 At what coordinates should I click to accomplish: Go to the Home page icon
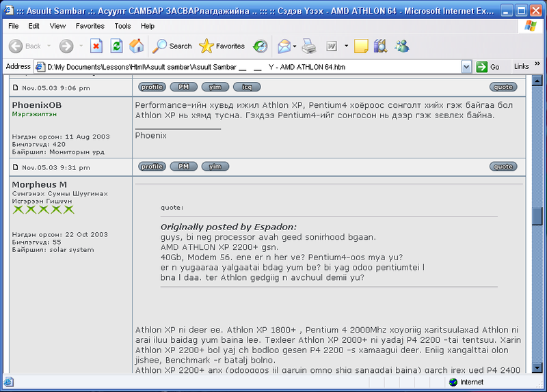pos(136,46)
